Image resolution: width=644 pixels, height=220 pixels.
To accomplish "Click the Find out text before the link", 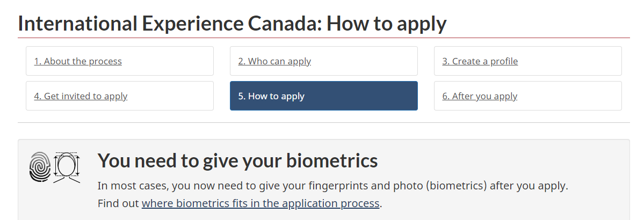I will pyautogui.click(x=118, y=203).
